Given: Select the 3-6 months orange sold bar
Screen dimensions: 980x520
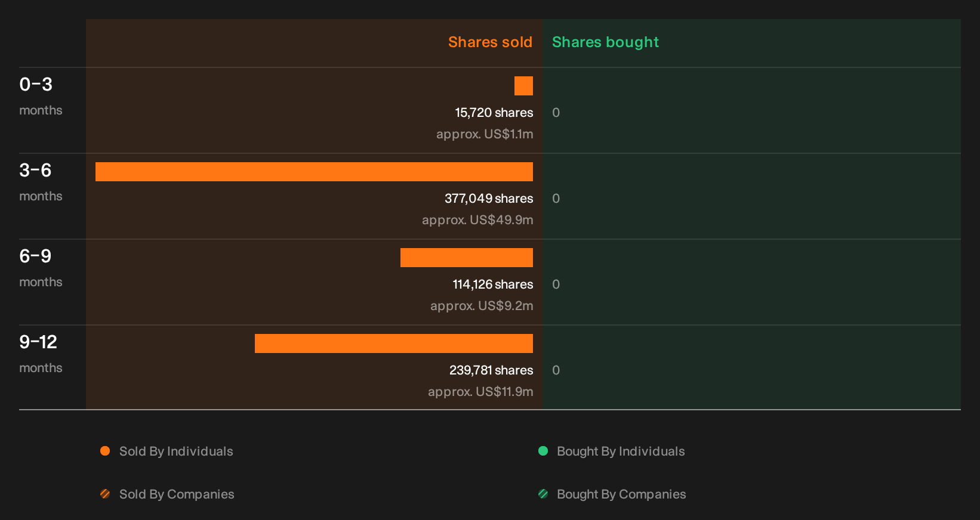Looking at the screenshot, I should tap(314, 172).
